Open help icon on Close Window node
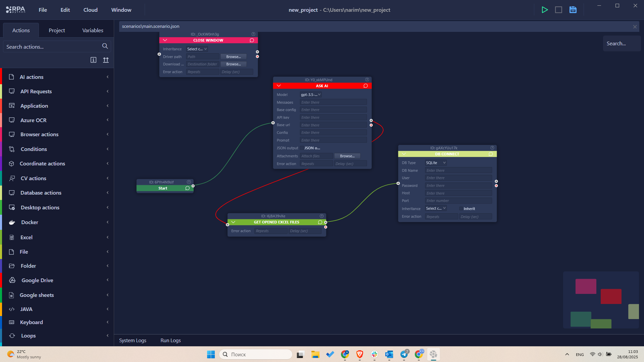The width and height of the screenshot is (644, 362). (253, 34)
